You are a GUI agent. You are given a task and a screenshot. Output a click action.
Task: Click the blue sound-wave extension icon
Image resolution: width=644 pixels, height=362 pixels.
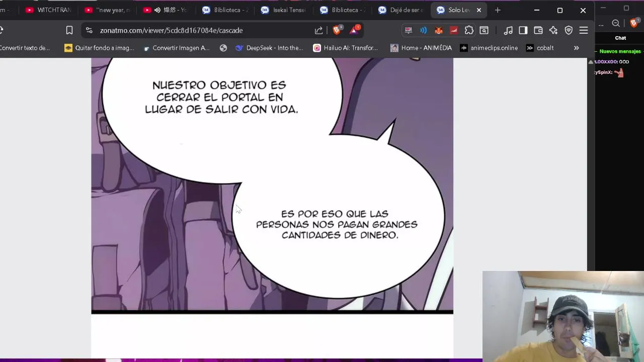424,30
